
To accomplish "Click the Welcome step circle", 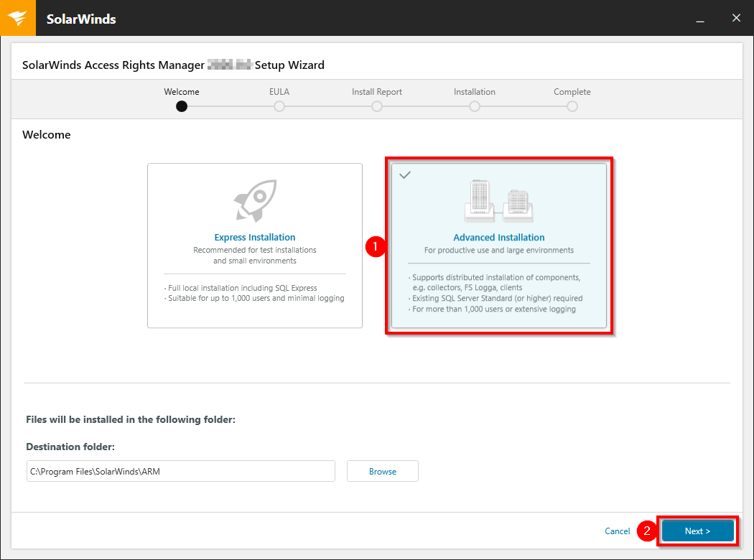I will (x=182, y=106).
